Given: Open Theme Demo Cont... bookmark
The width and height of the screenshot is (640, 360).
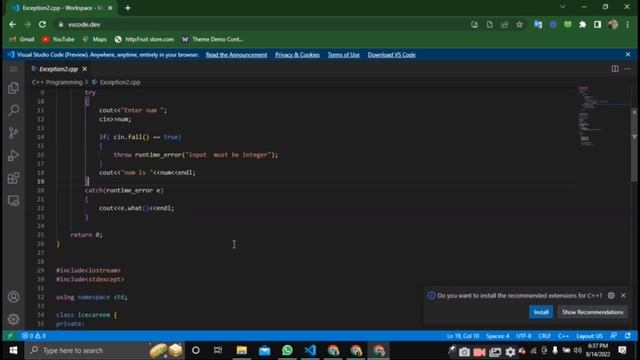Looking at the screenshot, I should 213,39.
